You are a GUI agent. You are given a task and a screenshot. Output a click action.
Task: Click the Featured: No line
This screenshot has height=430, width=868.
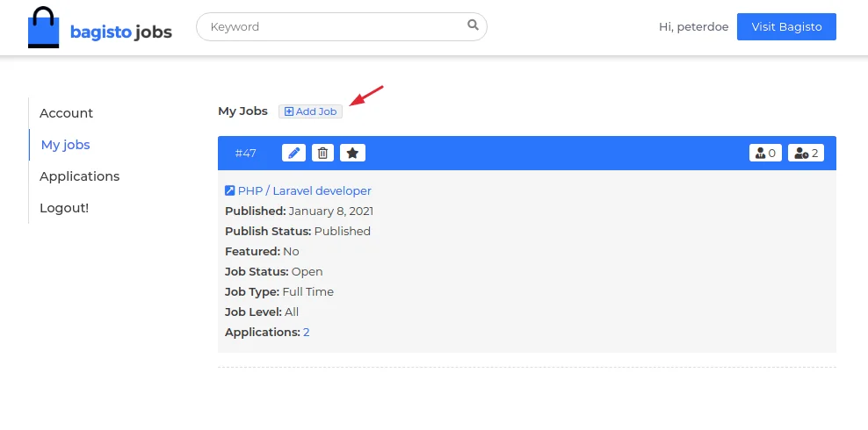[262, 252]
